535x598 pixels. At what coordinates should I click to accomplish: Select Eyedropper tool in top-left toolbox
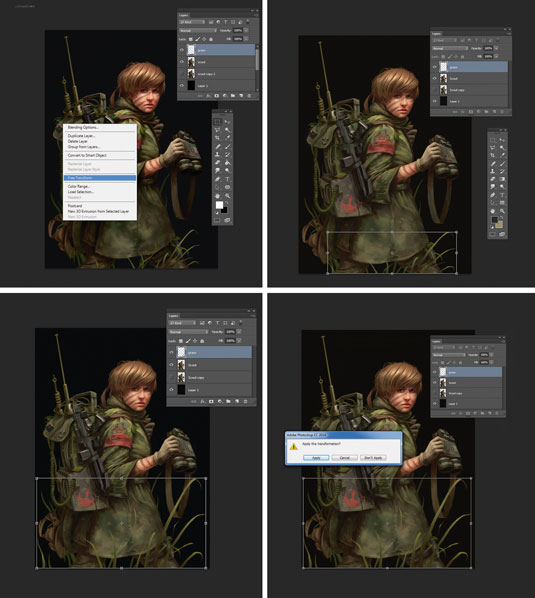click(x=227, y=138)
